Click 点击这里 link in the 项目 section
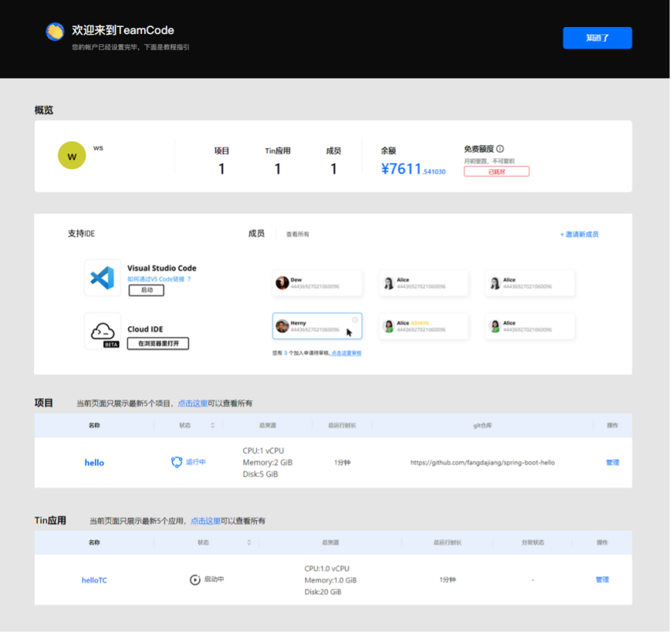Screen dimensions: 672x634 pos(193,404)
